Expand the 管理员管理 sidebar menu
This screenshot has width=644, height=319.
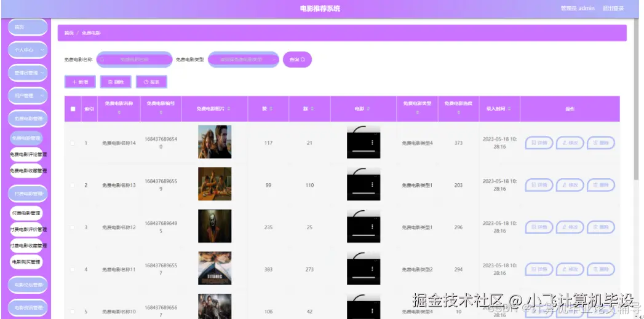pos(28,73)
